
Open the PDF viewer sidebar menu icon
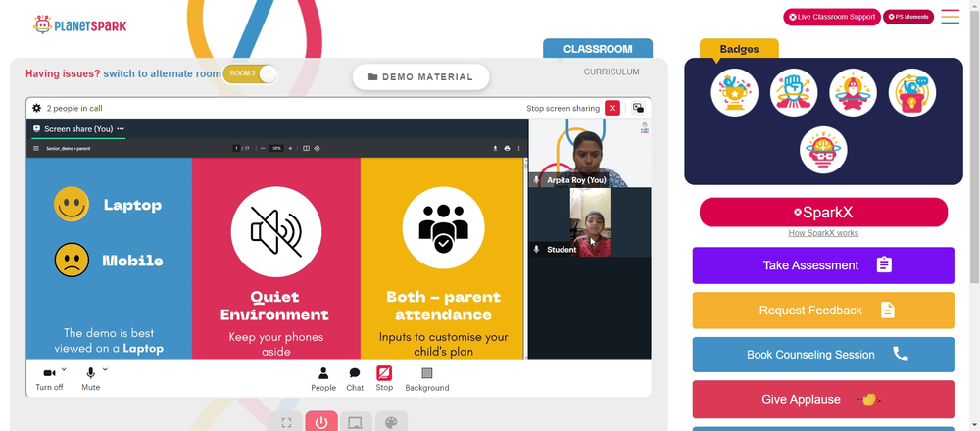[36, 149]
